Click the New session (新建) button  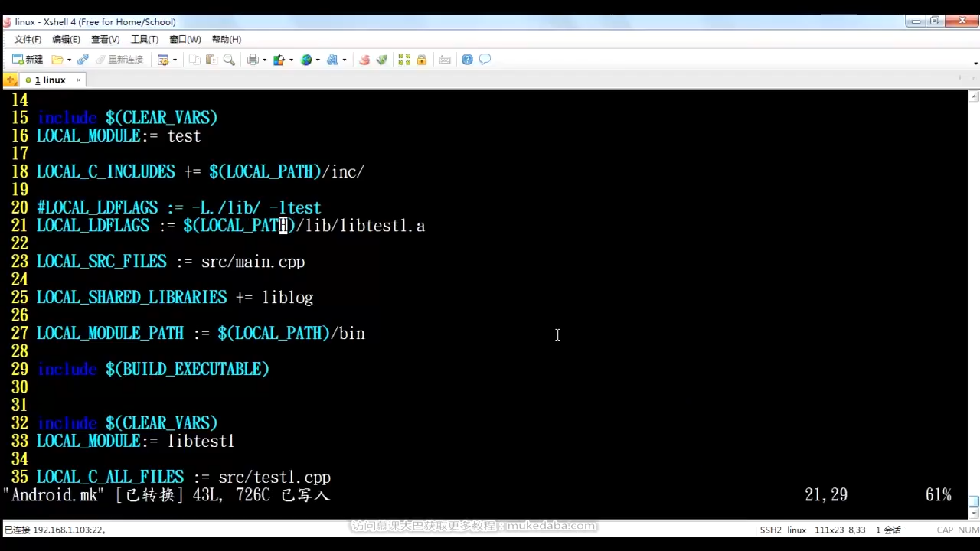tap(28, 60)
